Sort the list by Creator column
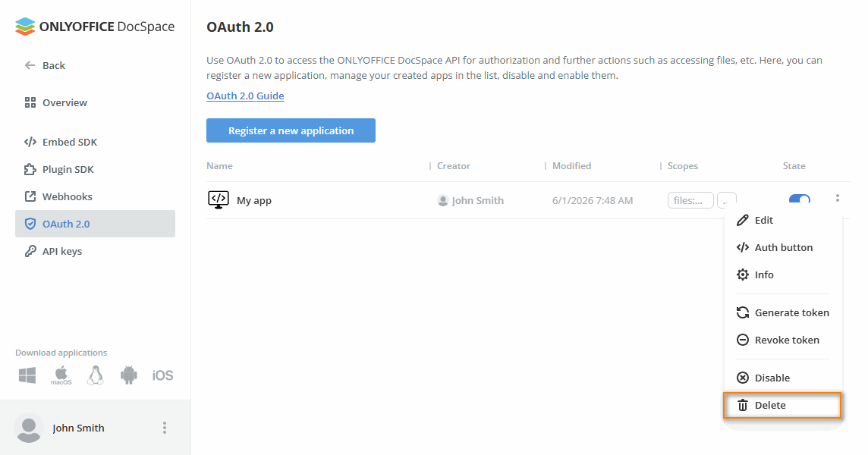The width and height of the screenshot is (868, 455). click(454, 166)
